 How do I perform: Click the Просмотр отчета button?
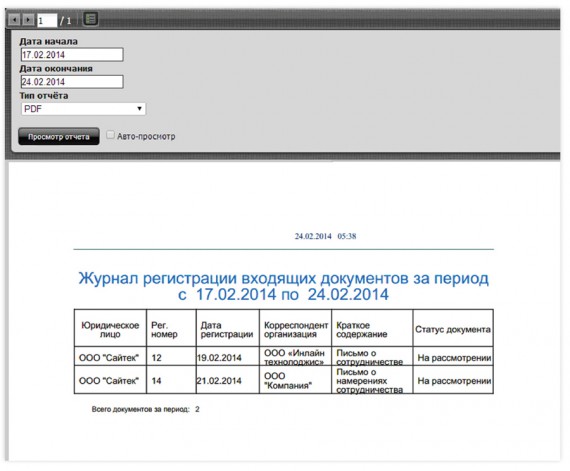[x=59, y=137]
